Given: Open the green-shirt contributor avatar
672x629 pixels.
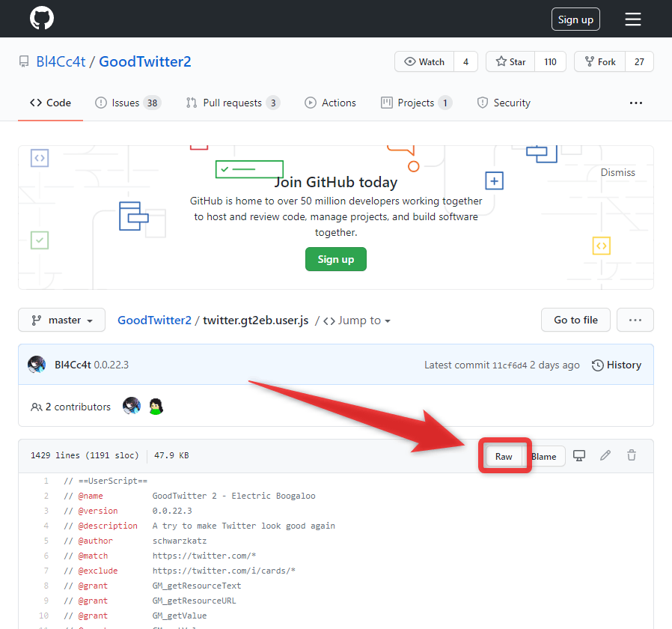Looking at the screenshot, I should [156, 406].
